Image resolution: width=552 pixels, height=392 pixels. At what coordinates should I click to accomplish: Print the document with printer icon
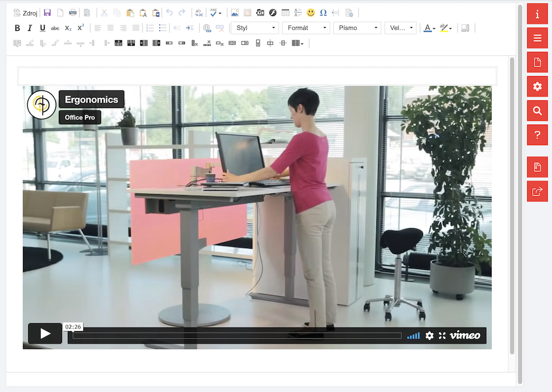[x=73, y=13]
